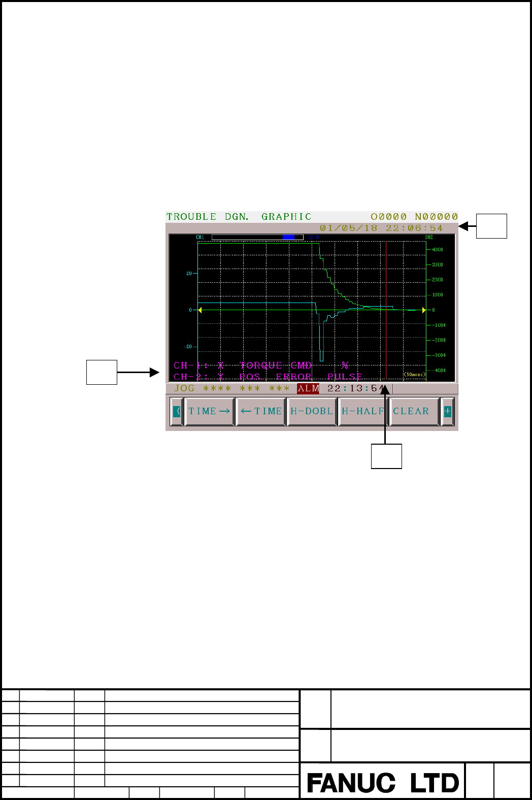Click the TIME → soft key

click(x=209, y=411)
